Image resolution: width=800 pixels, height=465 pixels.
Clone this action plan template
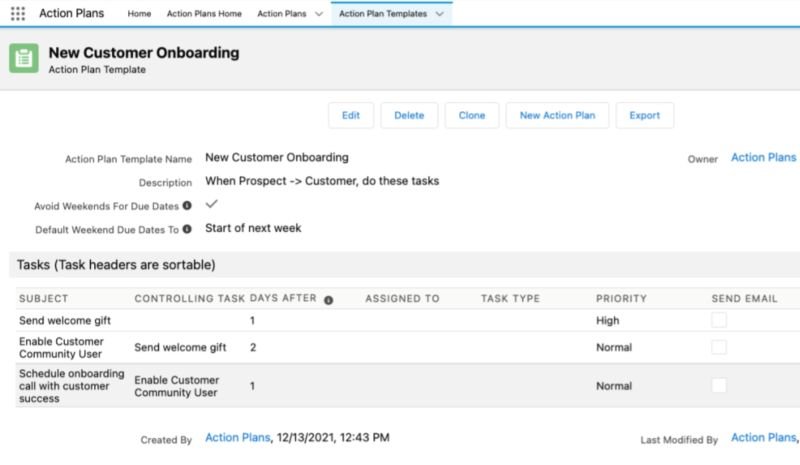coord(472,115)
